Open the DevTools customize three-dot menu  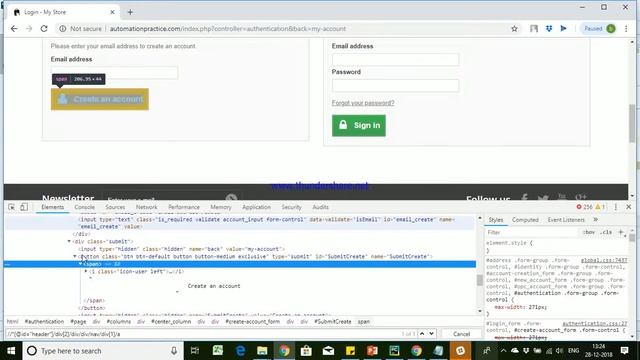(616, 207)
